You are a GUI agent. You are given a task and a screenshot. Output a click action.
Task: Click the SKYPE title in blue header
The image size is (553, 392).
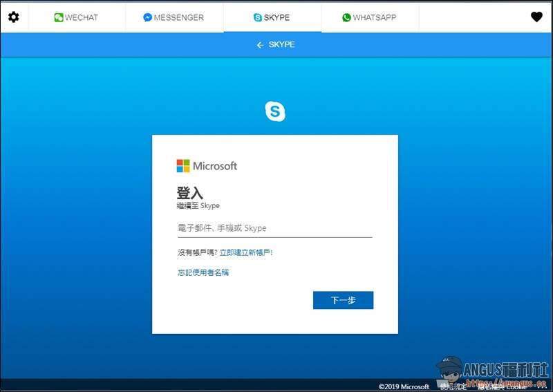tap(282, 45)
